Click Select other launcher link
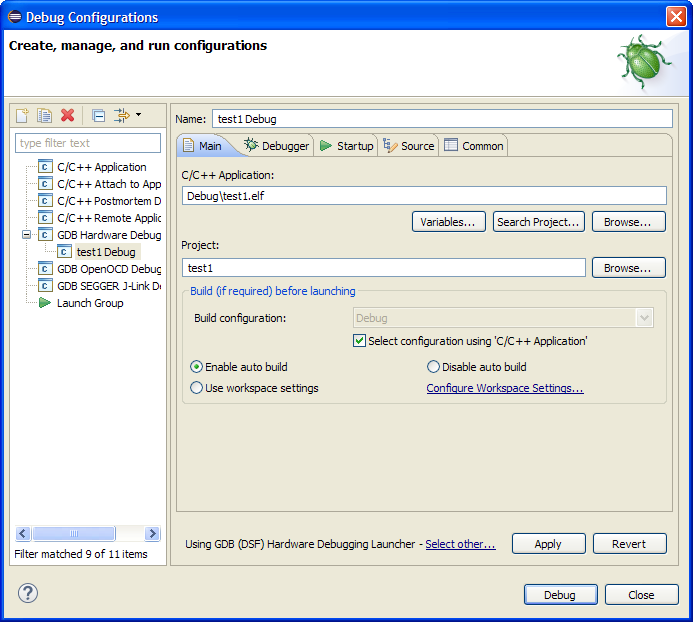 click(460, 544)
